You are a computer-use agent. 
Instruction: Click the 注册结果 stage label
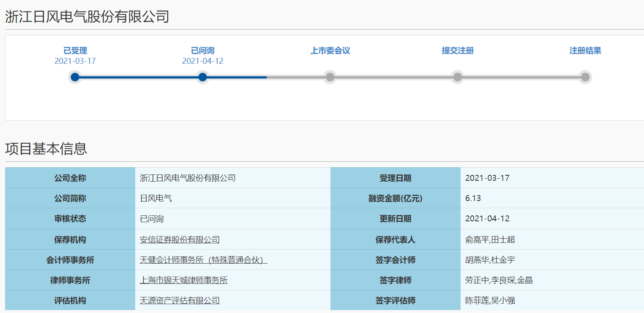[584, 50]
